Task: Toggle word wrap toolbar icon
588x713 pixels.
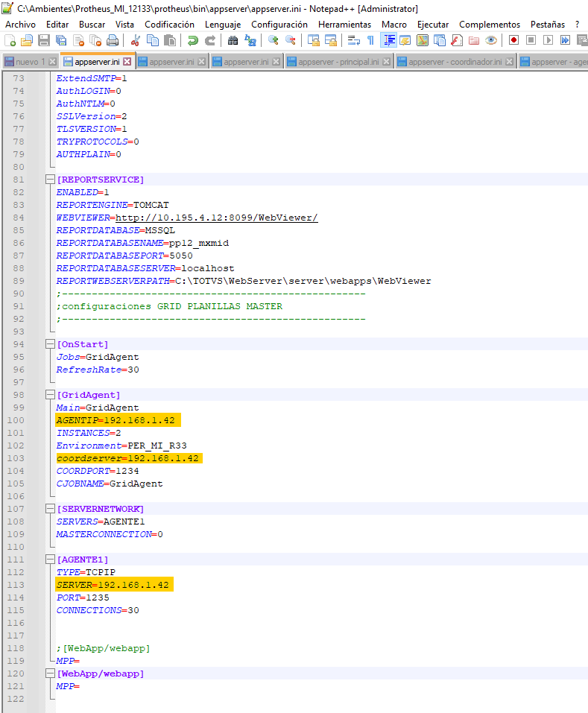Action: [354, 40]
